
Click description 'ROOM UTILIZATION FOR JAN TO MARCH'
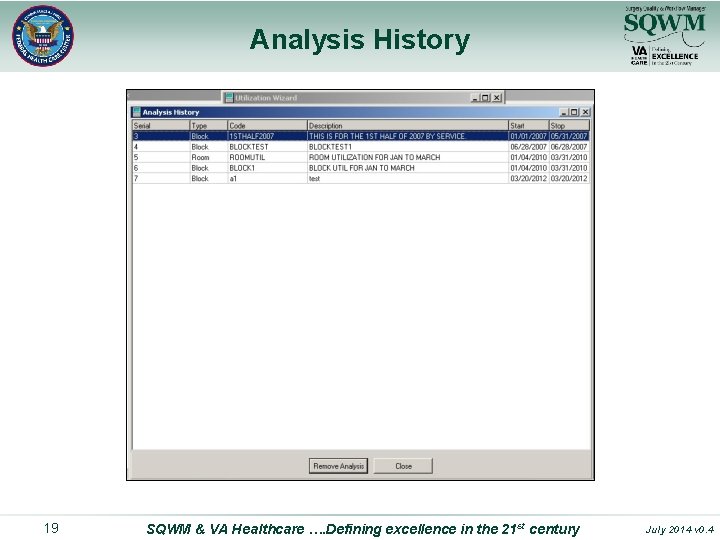point(374,157)
